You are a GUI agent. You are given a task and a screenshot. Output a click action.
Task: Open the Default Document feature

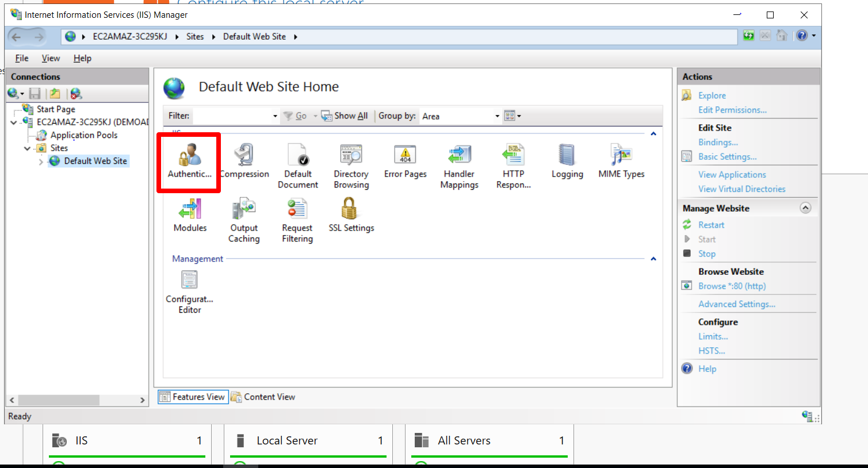click(x=298, y=166)
